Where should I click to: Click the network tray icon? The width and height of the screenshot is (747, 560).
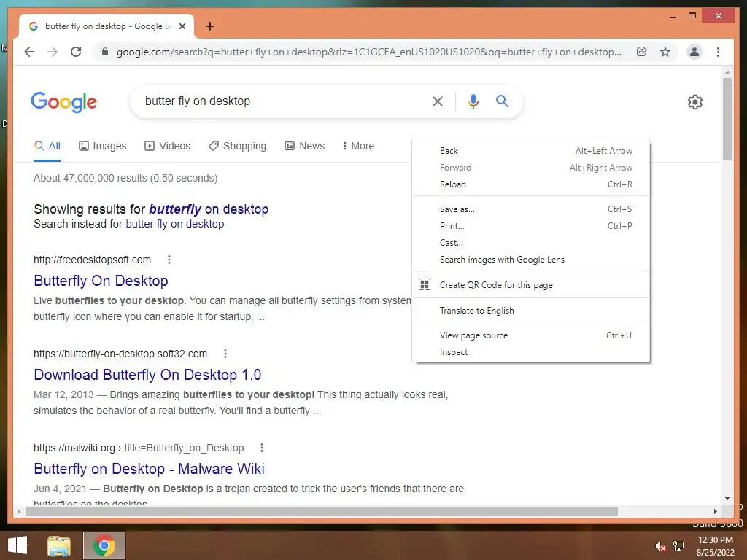(678, 546)
